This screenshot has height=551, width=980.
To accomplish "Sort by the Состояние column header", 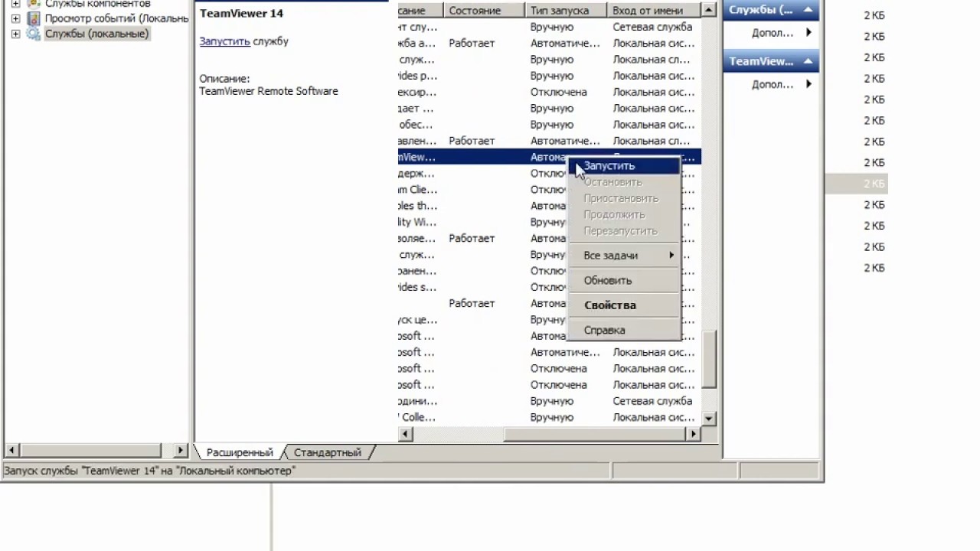I will tap(484, 11).
